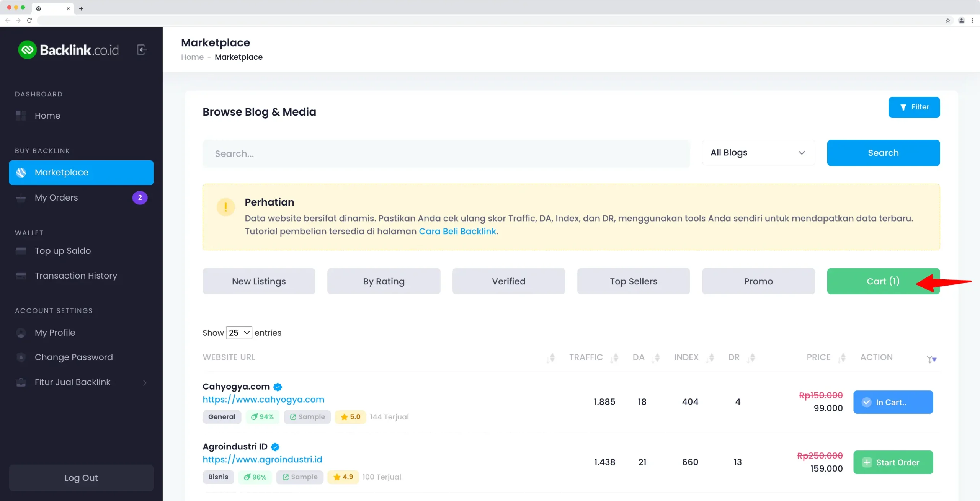Screen dimensions: 980x501
Task: Open the Top up Saldo menu item
Action: [x=81, y=251]
